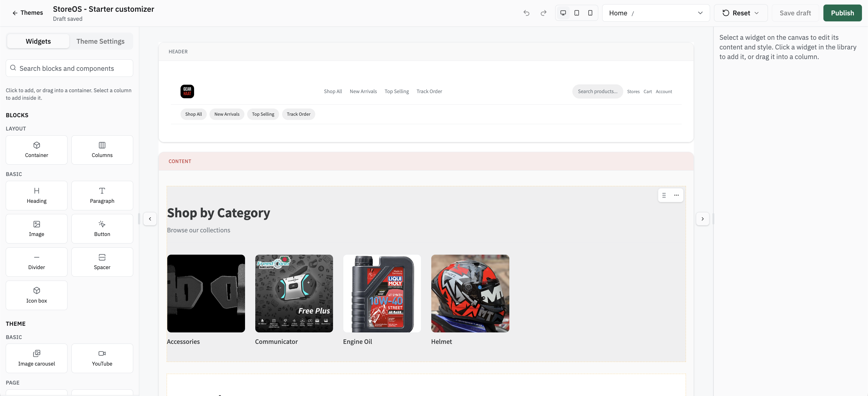Click the Helmet category image

coord(470,294)
